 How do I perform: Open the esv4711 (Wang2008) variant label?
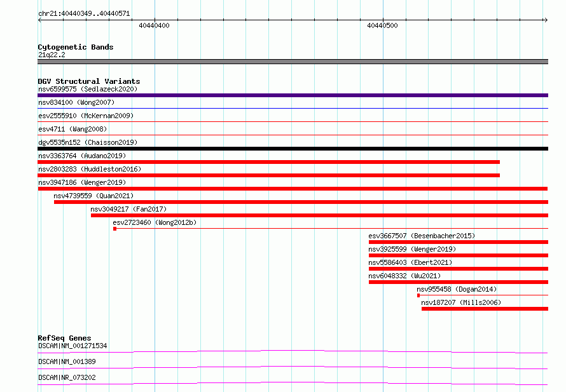point(72,129)
